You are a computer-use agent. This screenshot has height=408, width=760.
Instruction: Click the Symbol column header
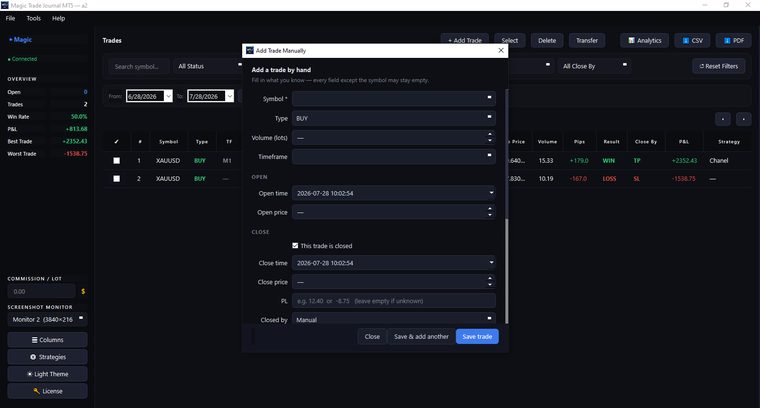pos(169,142)
